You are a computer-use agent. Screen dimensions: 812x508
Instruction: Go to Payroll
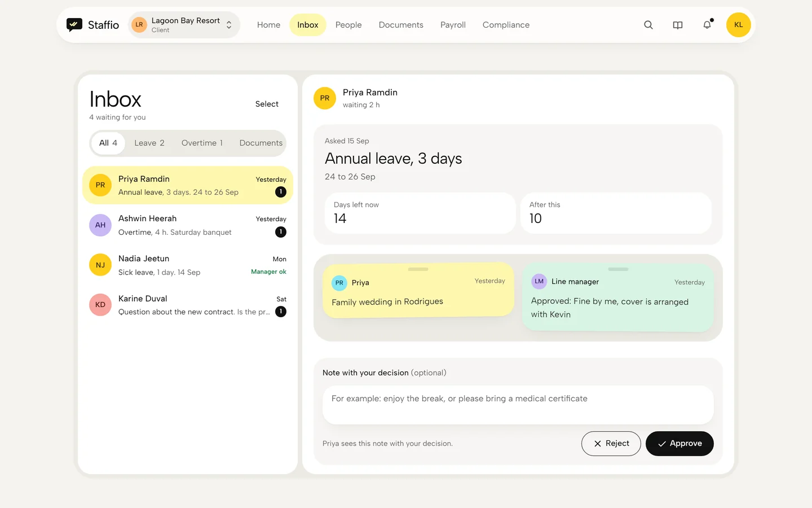453,25
